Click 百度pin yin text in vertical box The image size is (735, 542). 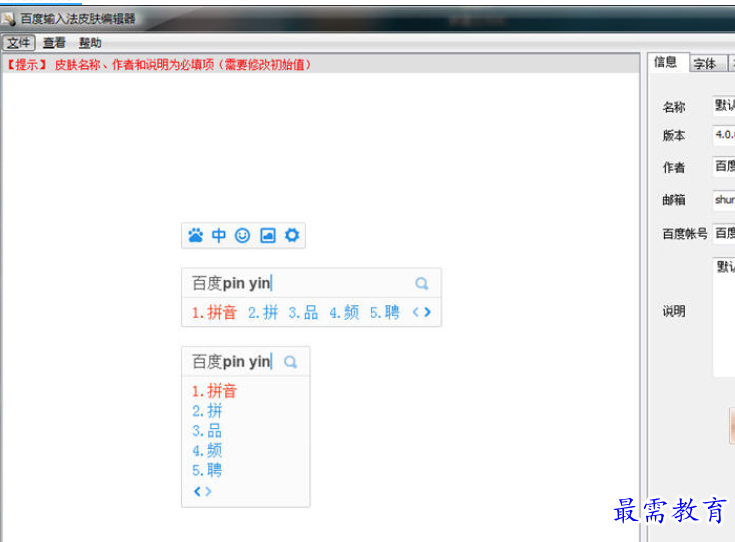pos(231,361)
